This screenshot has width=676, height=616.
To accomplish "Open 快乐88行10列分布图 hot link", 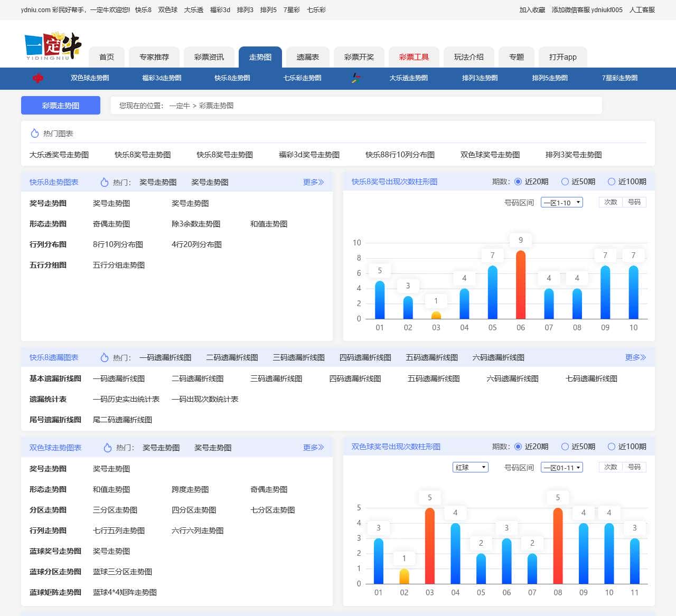I will (400, 155).
